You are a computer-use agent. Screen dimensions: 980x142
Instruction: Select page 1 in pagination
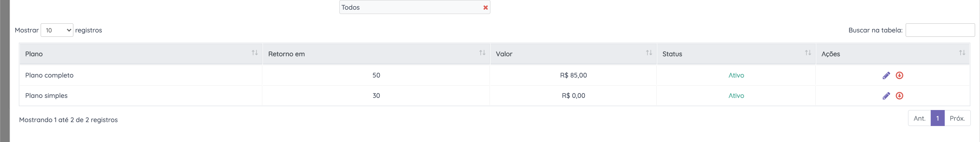coord(937,118)
